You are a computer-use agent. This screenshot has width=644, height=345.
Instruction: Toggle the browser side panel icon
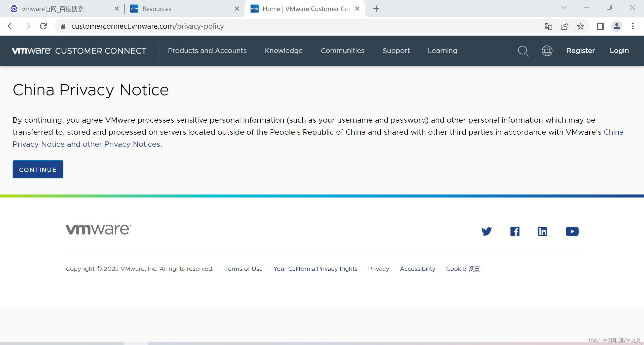(600, 26)
